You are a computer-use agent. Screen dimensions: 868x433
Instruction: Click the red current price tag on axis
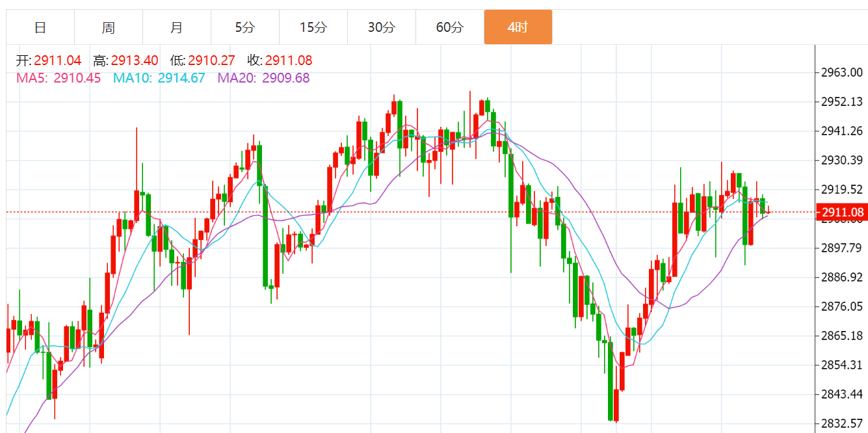coord(842,212)
